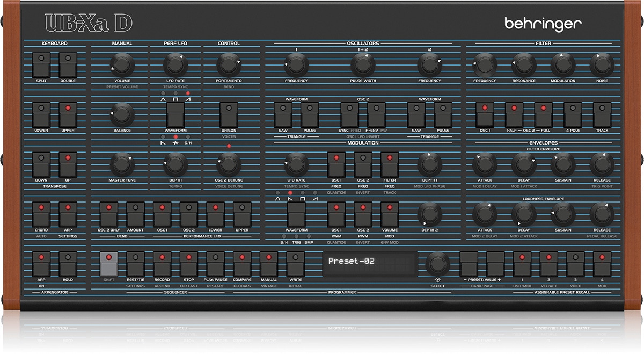Image resolution: width=644 pixels, height=354 pixels.
Task: Click the sequencer STOP button
Action: click(x=189, y=264)
